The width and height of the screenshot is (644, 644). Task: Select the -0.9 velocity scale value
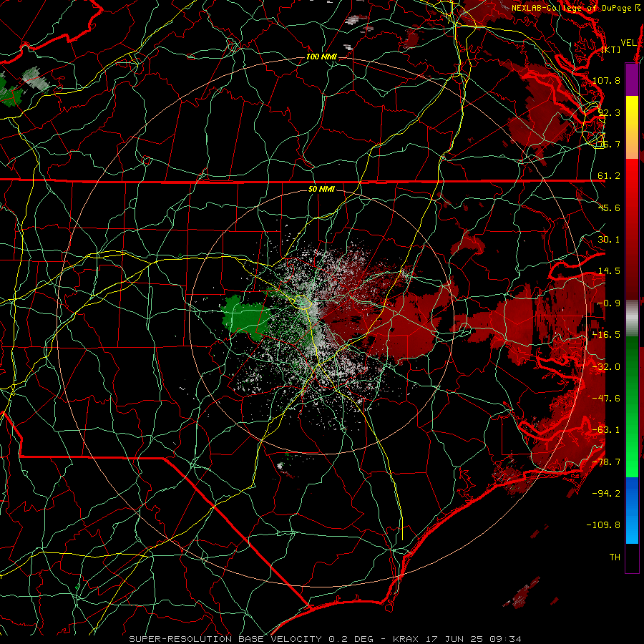(x=609, y=303)
